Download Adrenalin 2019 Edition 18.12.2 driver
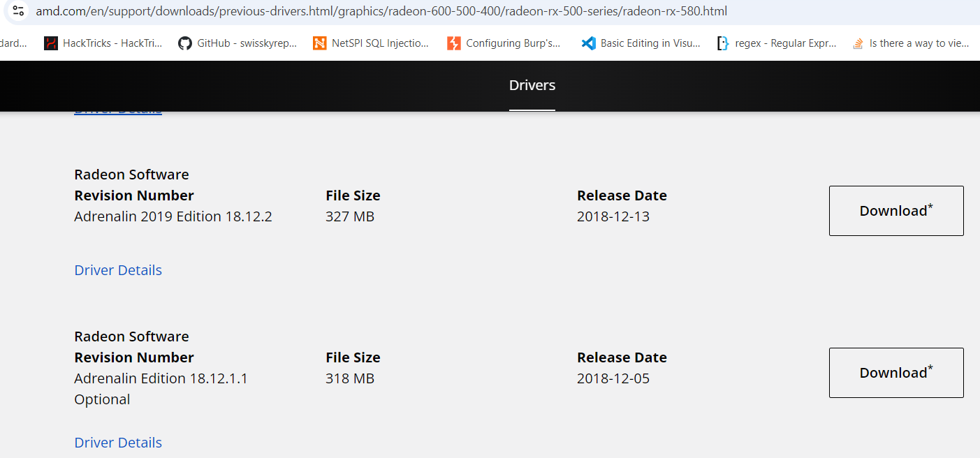Screen dimensions: 980x458 [896, 211]
